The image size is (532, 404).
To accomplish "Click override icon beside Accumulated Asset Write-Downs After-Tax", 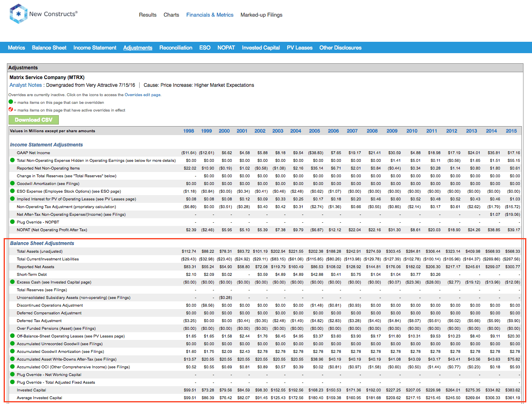I will 12,359.
